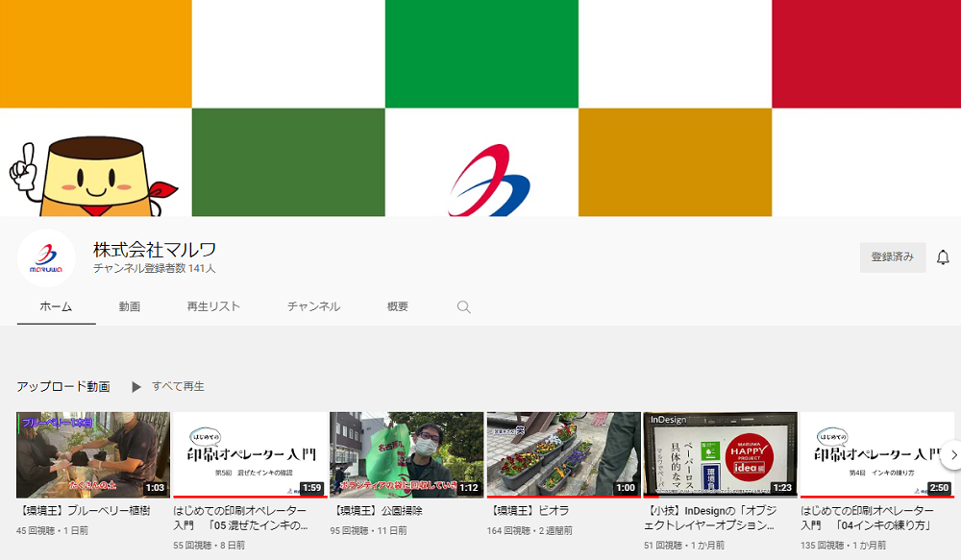Click the Maruwa channel avatar logo
The width and height of the screenshot is (961, 560).
[x=46, y=258]
